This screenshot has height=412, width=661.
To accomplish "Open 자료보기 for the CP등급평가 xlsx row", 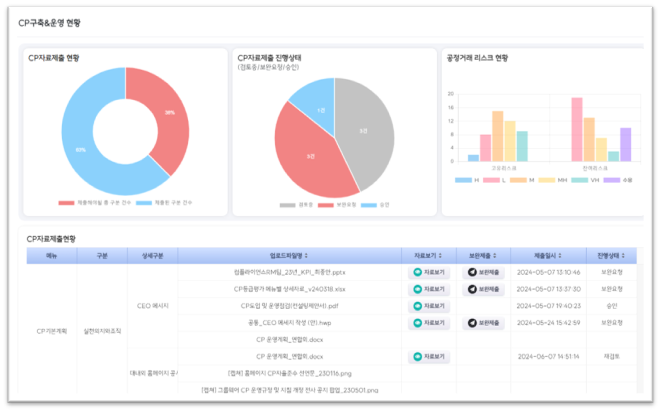I will 429,289.
